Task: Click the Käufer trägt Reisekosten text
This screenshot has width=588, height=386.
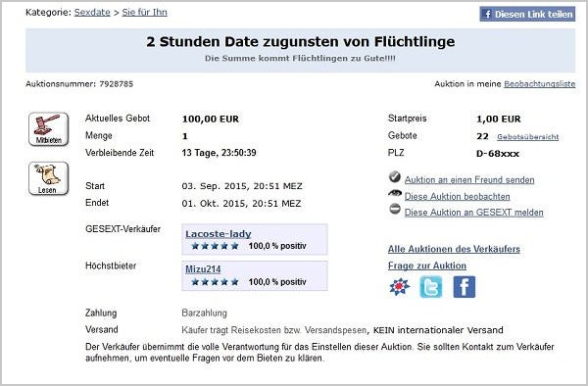Action: [x=273, y=330]
